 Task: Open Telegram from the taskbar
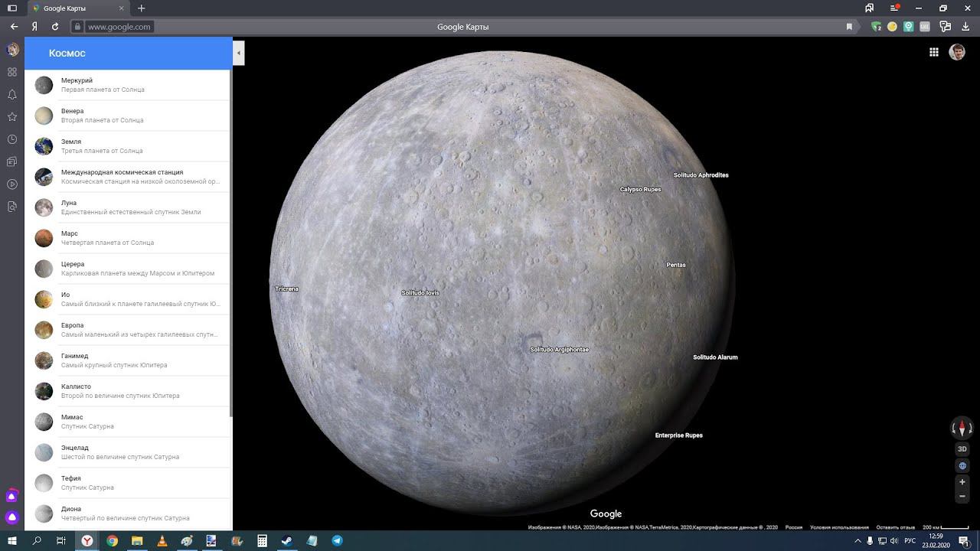coord(337,541)
